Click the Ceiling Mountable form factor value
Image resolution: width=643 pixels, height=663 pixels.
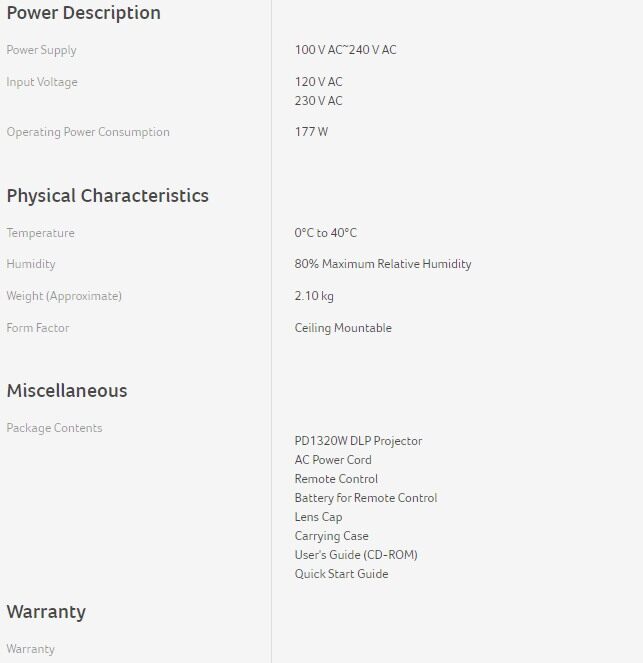(x=343, y=328)
